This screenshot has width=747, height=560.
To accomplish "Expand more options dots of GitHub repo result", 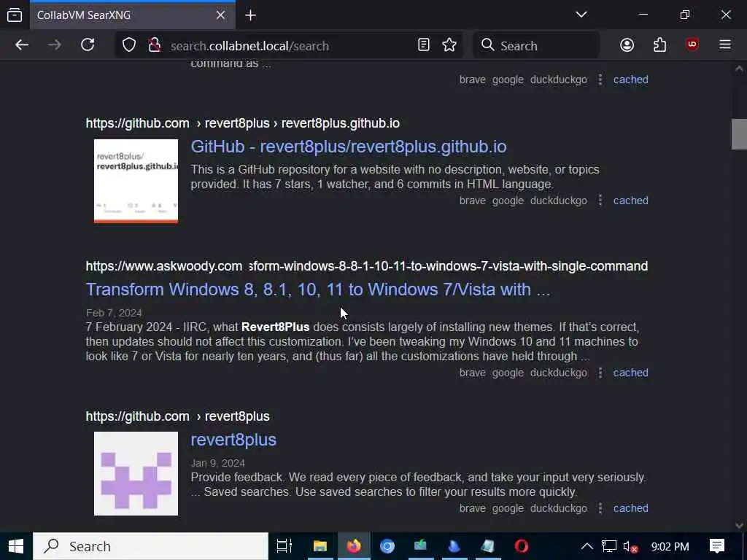I will tap(600, 201).
